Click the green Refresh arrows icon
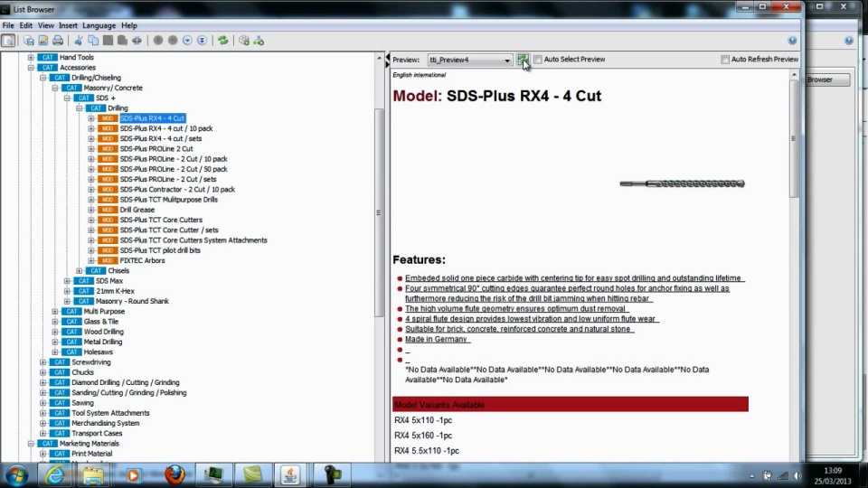 223,41
